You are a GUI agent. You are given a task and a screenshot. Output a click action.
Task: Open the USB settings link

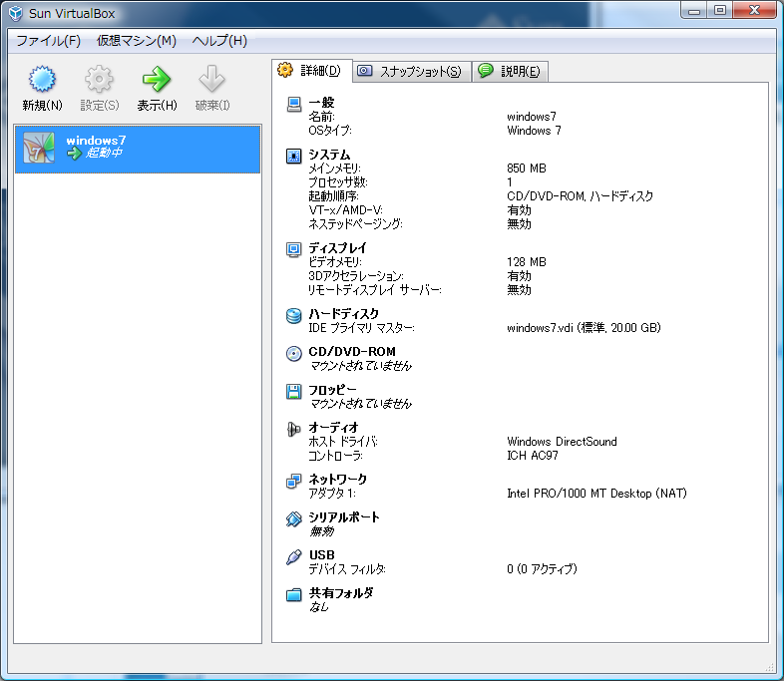[322, 555]
